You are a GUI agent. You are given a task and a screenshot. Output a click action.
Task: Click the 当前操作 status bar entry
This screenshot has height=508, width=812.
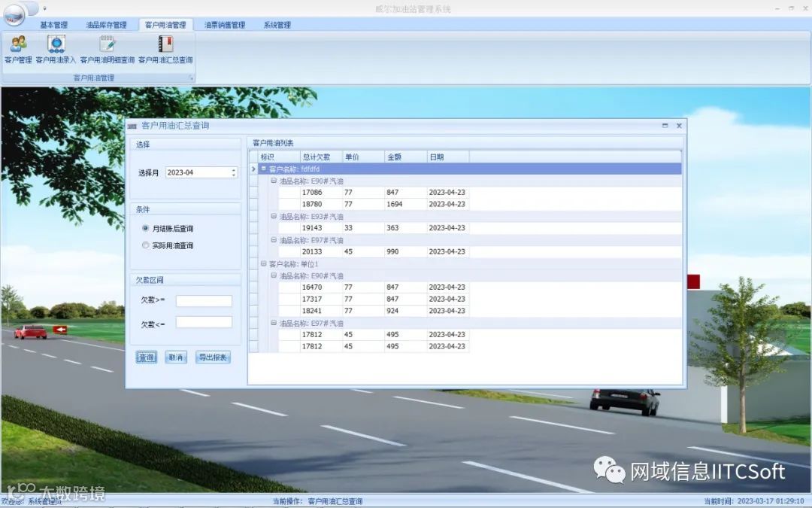tap(317, 501)
